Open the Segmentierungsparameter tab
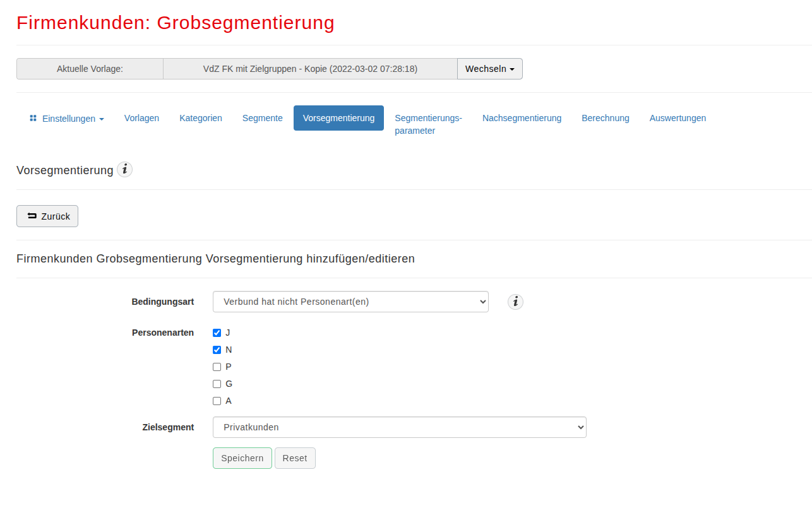 click(429, 124)
